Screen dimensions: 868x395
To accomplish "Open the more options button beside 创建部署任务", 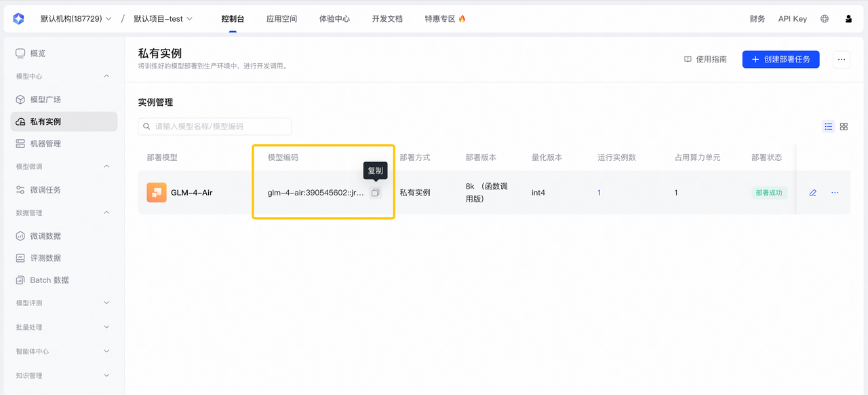I will point(842,60).
